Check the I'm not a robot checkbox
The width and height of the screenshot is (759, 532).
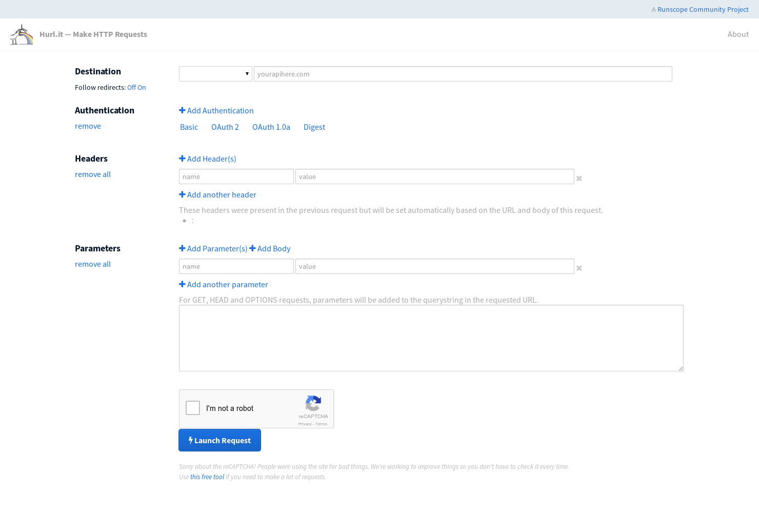tap(193, 408)
